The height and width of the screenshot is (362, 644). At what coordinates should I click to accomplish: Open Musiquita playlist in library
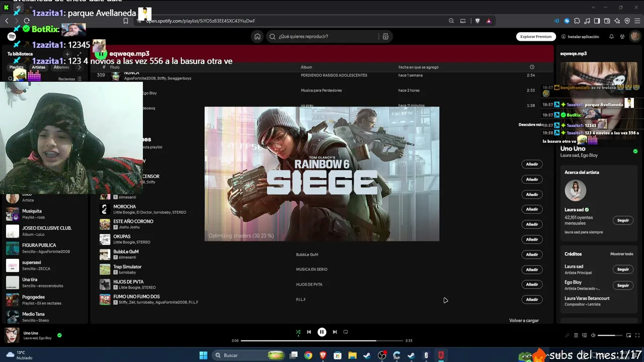tap(44, 214)
